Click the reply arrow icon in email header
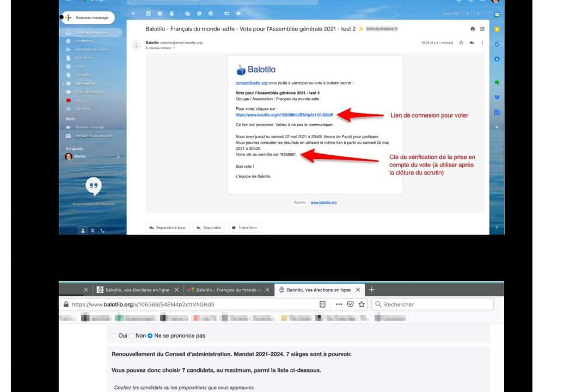Image resolution: width=576 pixels, height=392 pixels. 471,42
